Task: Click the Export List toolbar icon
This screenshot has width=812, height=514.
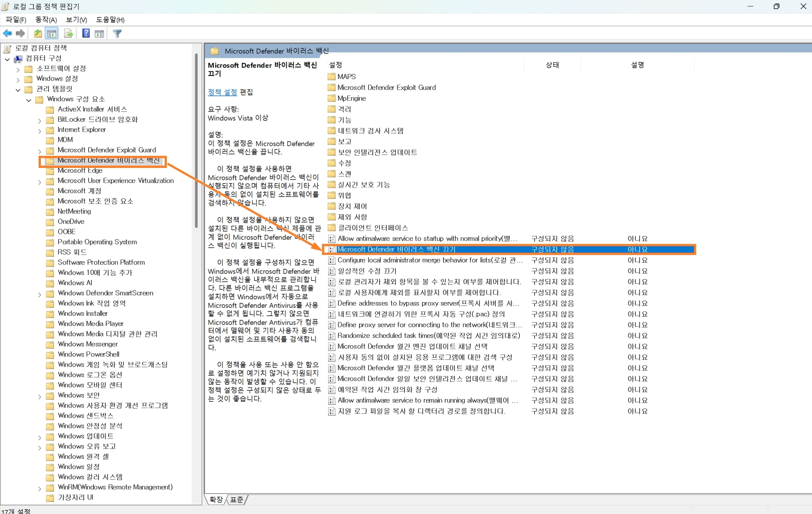Action: pyautogui.click(x=68, y=34)
